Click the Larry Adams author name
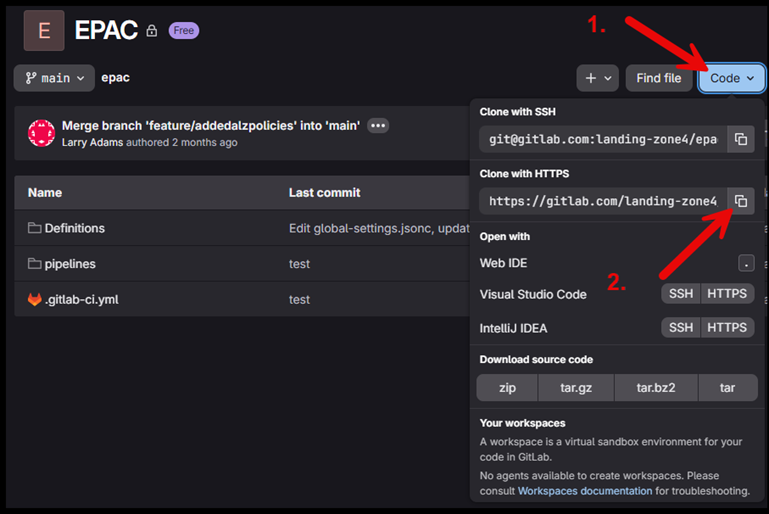Screen dimensions: 769x514 coord(92,143)
